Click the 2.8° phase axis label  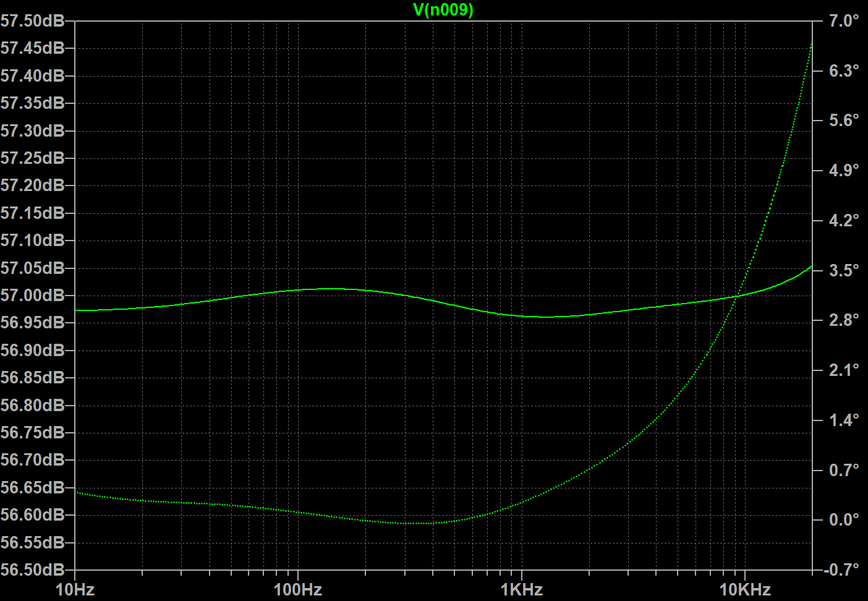pyautogui.click(x=844, y=320)
